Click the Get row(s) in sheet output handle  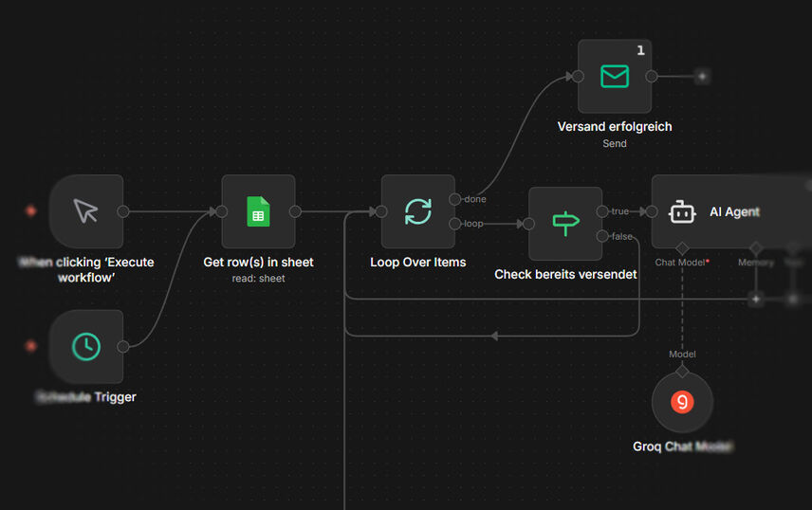(295, 211)
